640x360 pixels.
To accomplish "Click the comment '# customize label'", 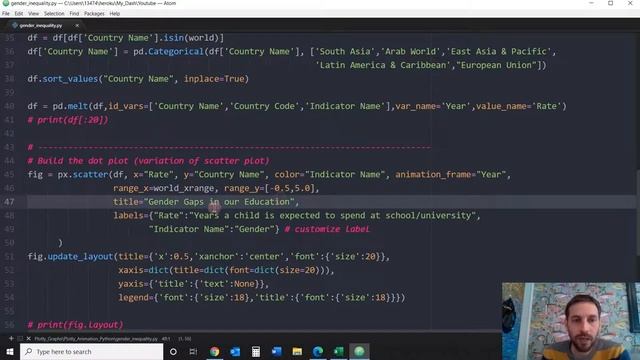I will coord(327,229).
